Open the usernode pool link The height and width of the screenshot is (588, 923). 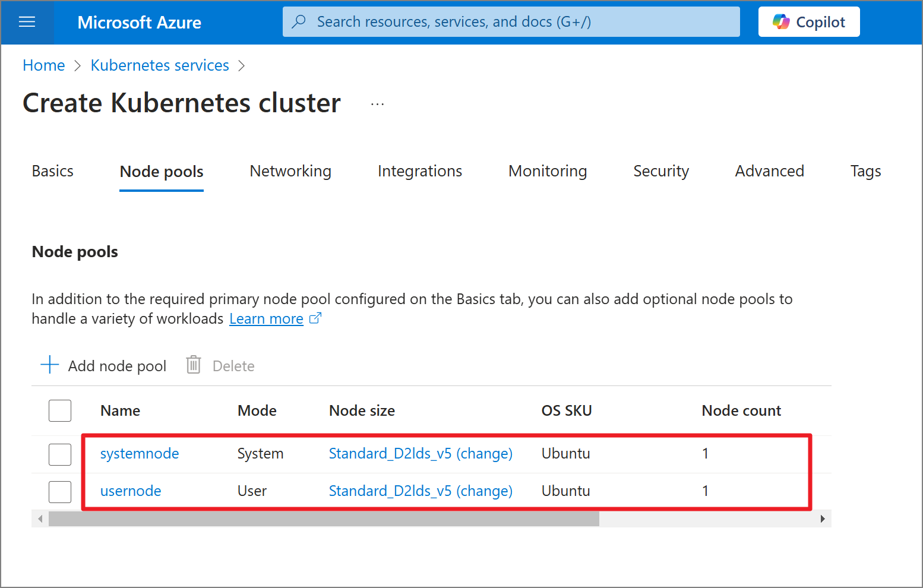coord(131,491)
